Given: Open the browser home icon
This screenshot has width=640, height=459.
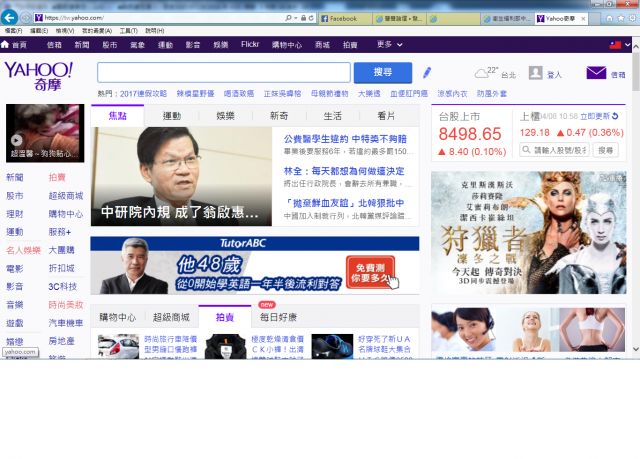Looking at the screenshot, I should point(609,18).
